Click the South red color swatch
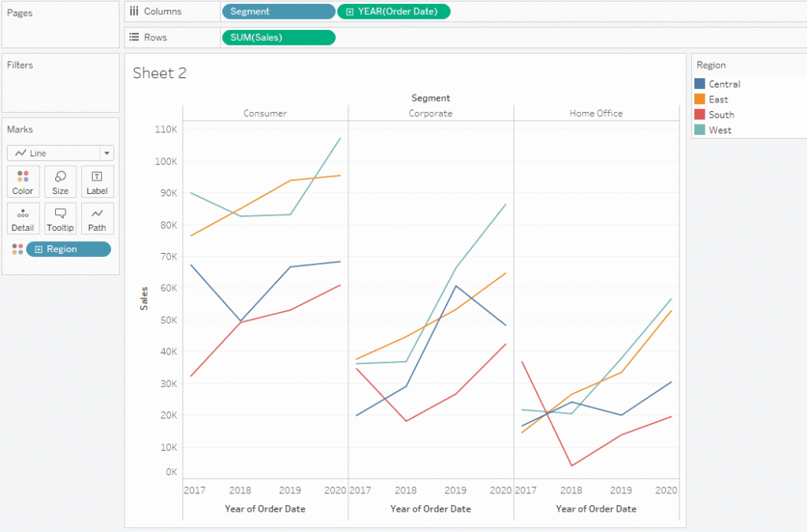The width and height of the screenshot is (807, 532). [x=700, y=114]
